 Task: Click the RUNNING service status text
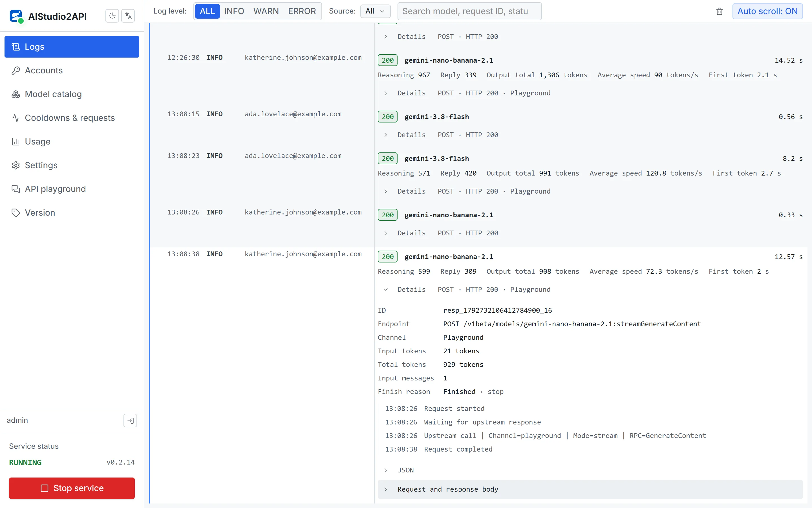[25, 462]
